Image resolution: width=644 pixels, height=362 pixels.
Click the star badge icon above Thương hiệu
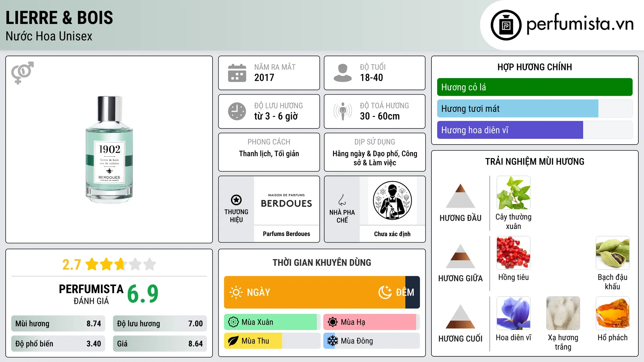click(236, 200)
